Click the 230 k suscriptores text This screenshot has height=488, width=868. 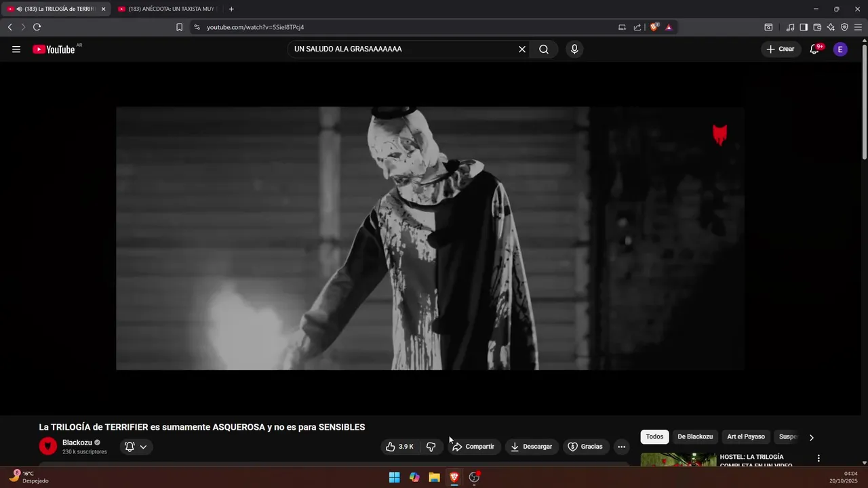pyautogui.click(x=85, y=452)
